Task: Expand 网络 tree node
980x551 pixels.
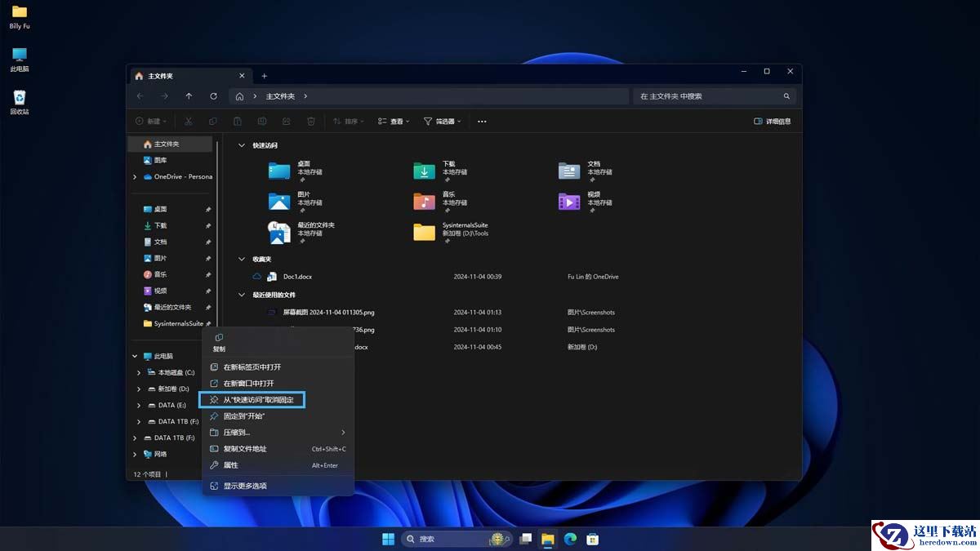Action: 135,455
